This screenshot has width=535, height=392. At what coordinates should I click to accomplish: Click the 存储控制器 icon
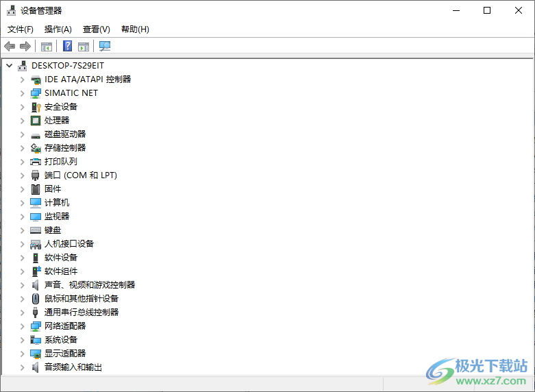pos(36,148)
